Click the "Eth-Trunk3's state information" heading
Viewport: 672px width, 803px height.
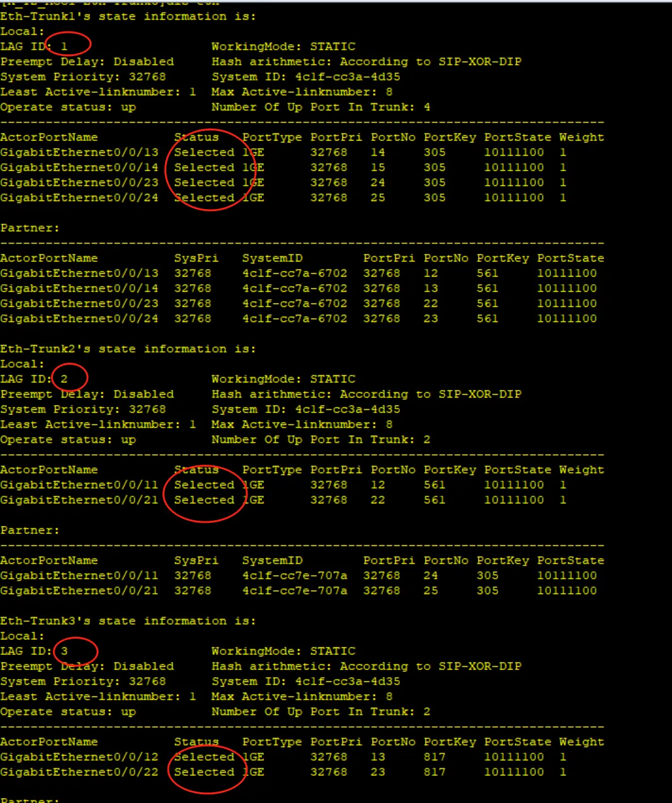pyautogui.click(x=128, y=621)
